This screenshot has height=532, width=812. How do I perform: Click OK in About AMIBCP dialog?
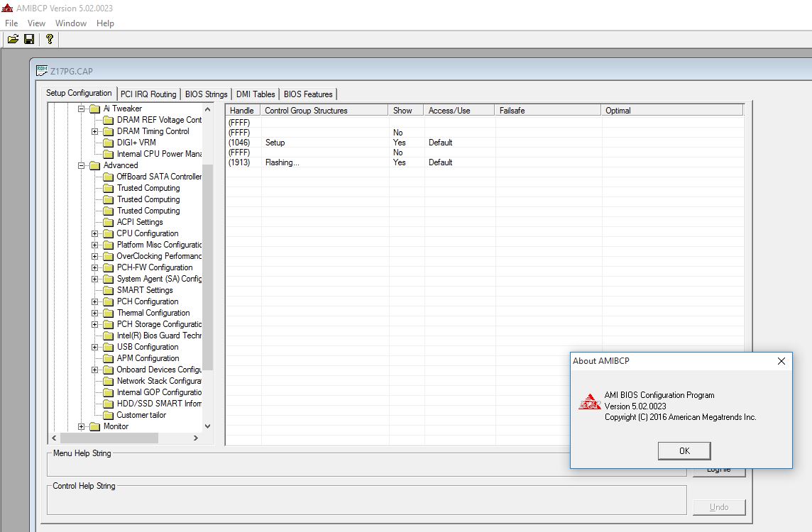pyautogui.click(x=684, y=450)
